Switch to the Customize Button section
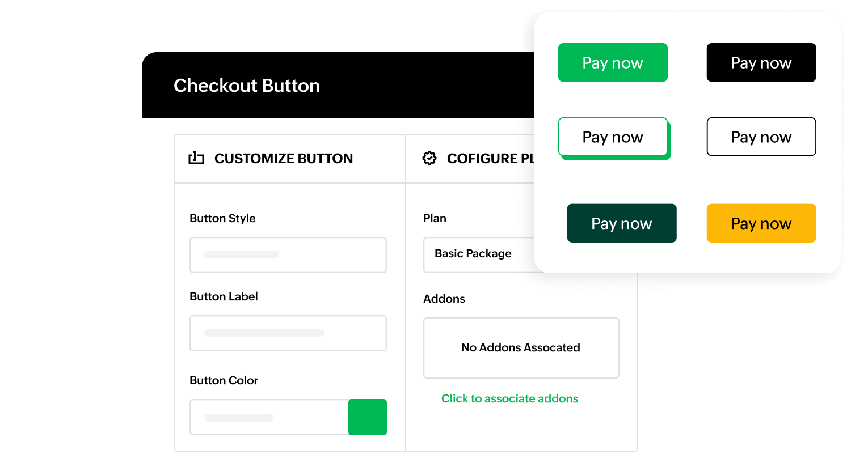This screenshot has width=868, height=467. 284,159
